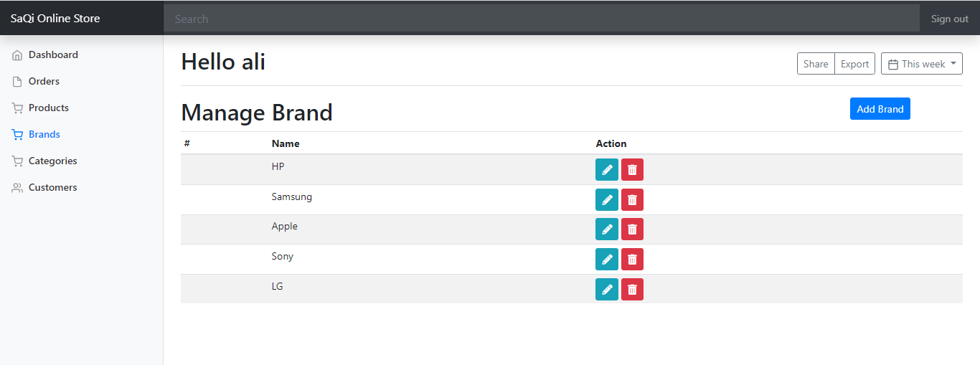Click the Add Brand button
Viewport: 980px width, 365px height.
tap(880, 109)
